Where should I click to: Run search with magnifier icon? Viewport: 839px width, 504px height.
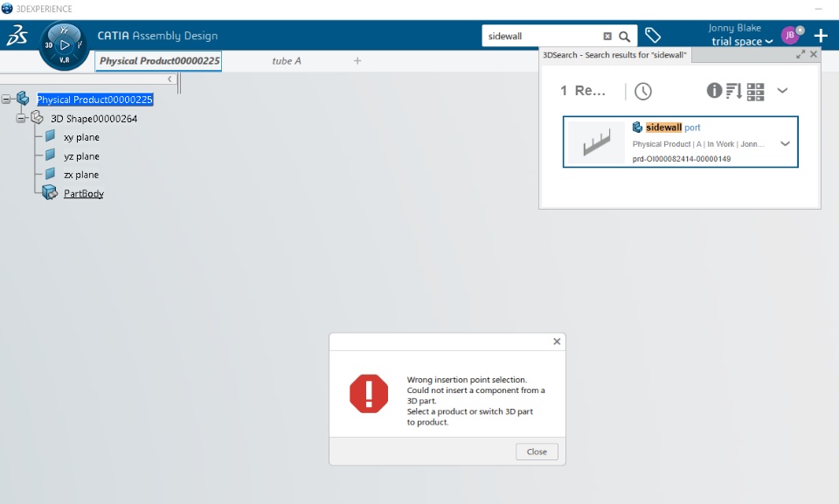[x=624, y=37]
